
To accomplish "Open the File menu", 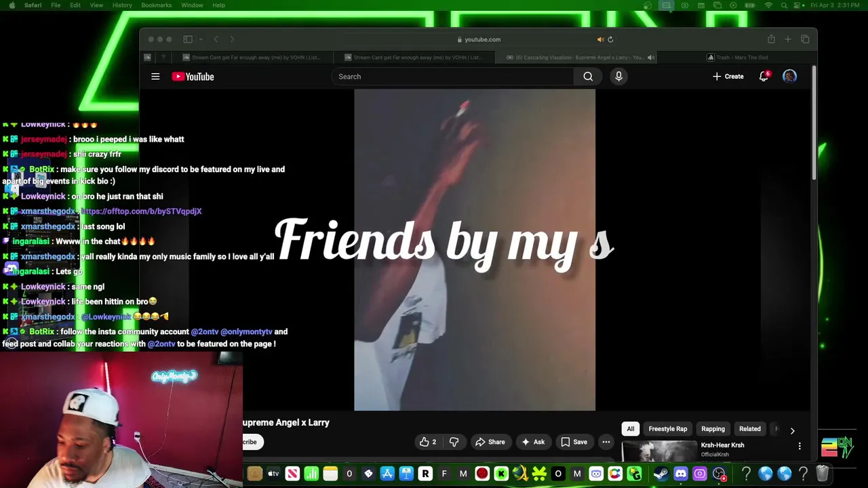I will click(x=56, y=5).
